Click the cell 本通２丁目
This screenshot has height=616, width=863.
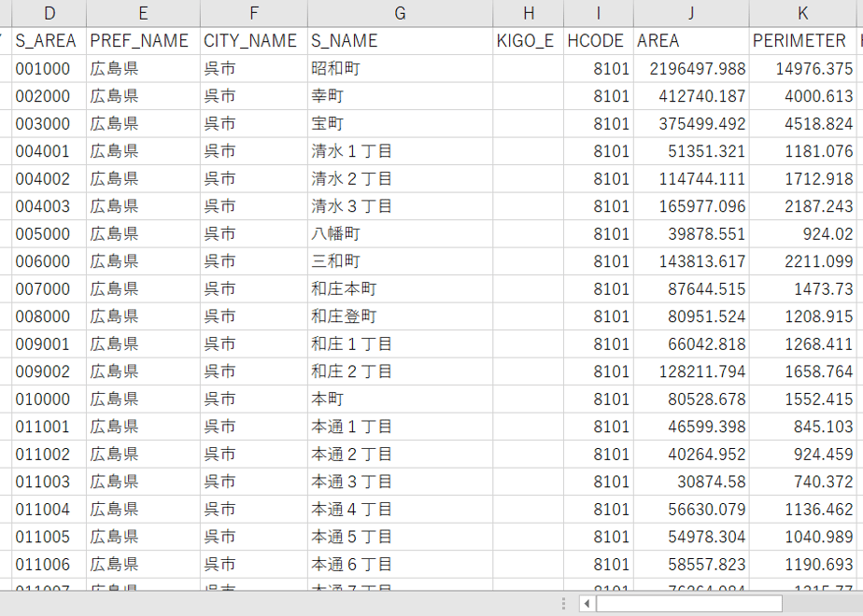click(x=400, y=455)
